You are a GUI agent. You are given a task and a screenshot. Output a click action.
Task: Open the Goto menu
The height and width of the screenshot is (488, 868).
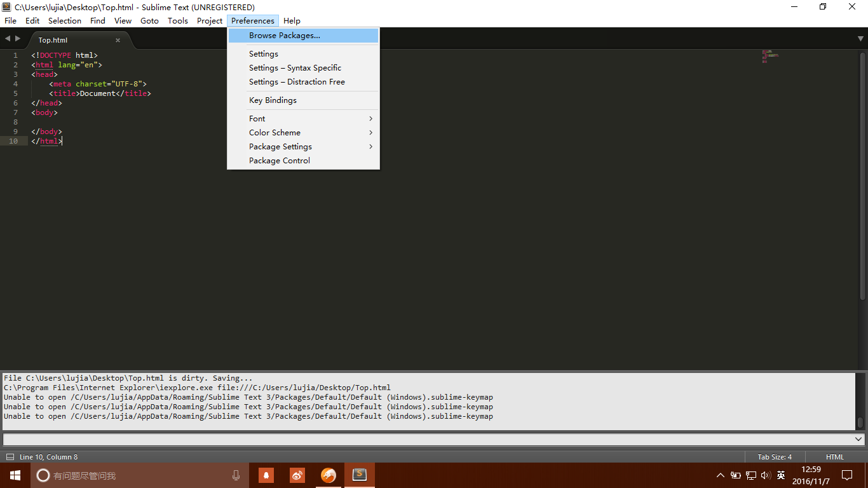click(x=150, y=21)
